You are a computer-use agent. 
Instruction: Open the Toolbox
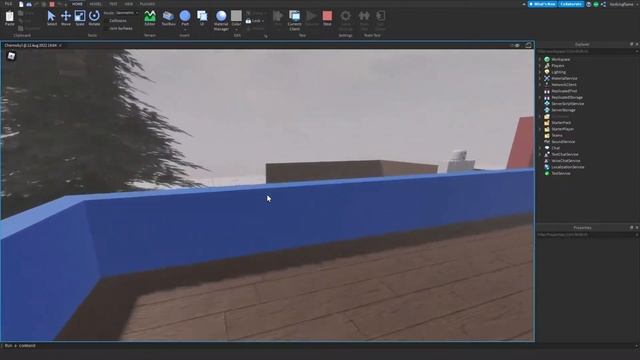tap(168, 18)
